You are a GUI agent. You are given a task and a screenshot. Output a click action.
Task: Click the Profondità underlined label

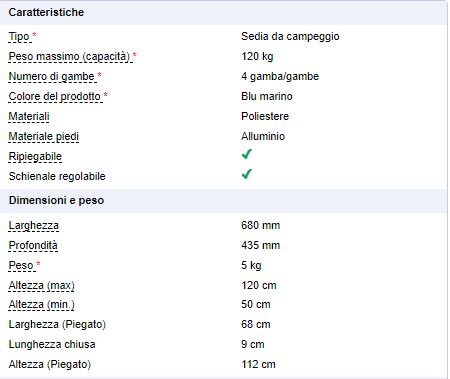click(x=33, y=245)
